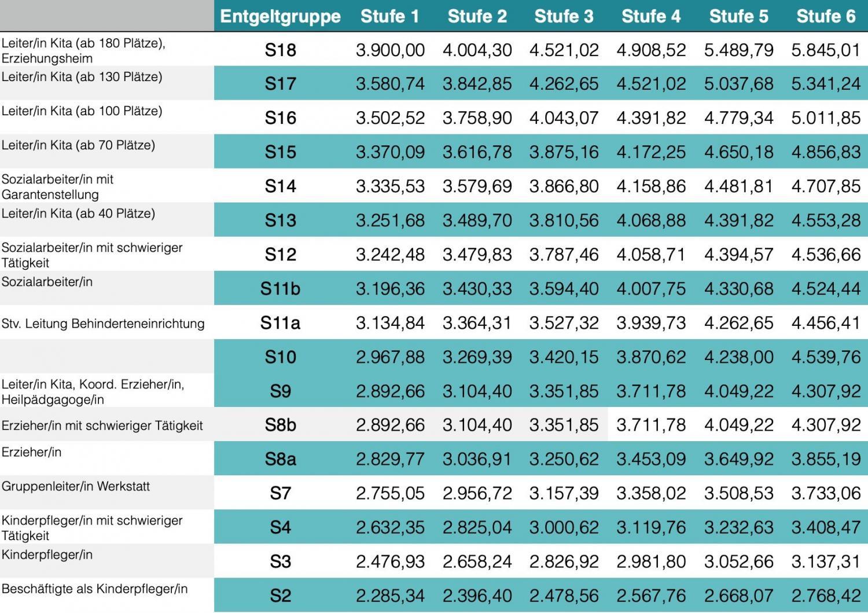
Task: Select the S11b pay group cell
Action: click(280, 288)
